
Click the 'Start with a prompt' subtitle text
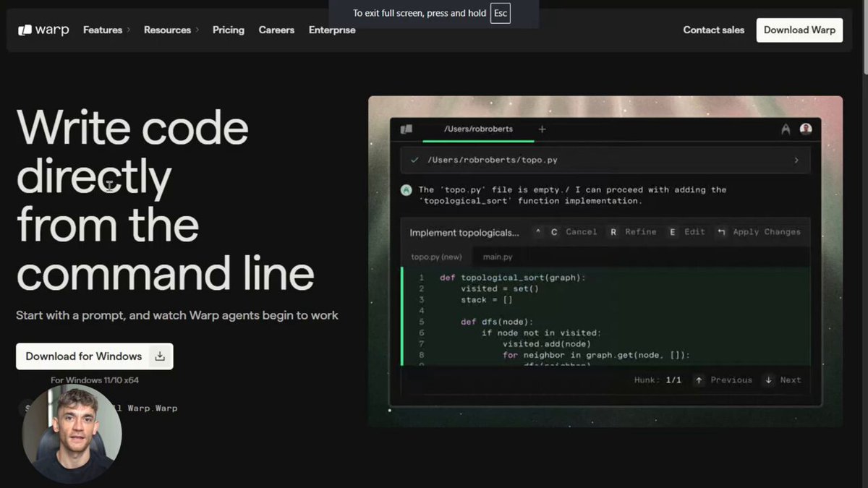(x=177, y=315)
